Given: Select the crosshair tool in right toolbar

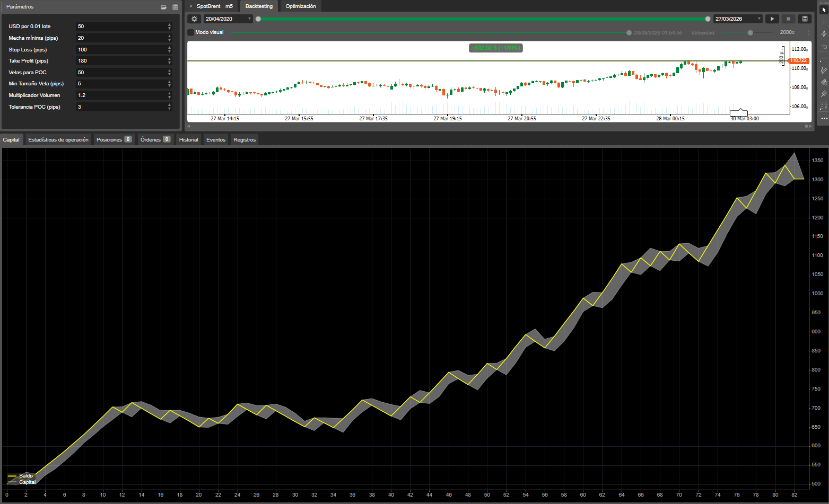Looking at the screenshot, I should (824, 22).
